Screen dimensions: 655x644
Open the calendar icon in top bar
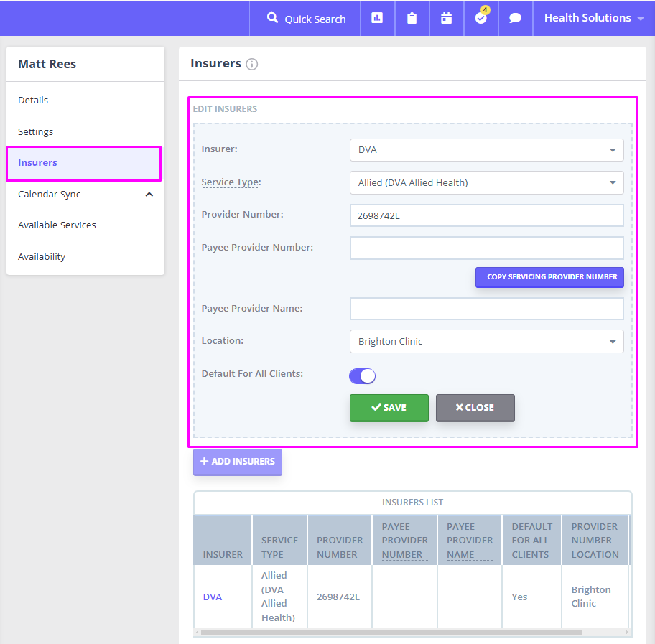[x=446, y=18]
